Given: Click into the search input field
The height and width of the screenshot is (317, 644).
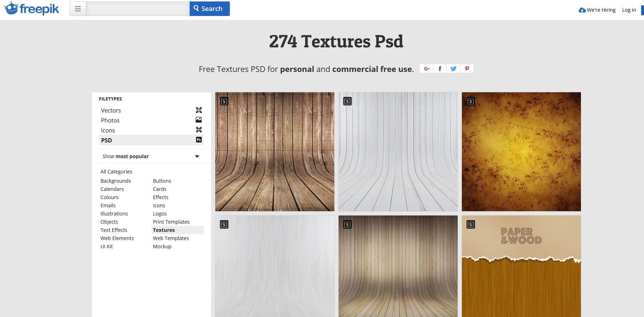Looking at the screenshot, I should [138, 9].
